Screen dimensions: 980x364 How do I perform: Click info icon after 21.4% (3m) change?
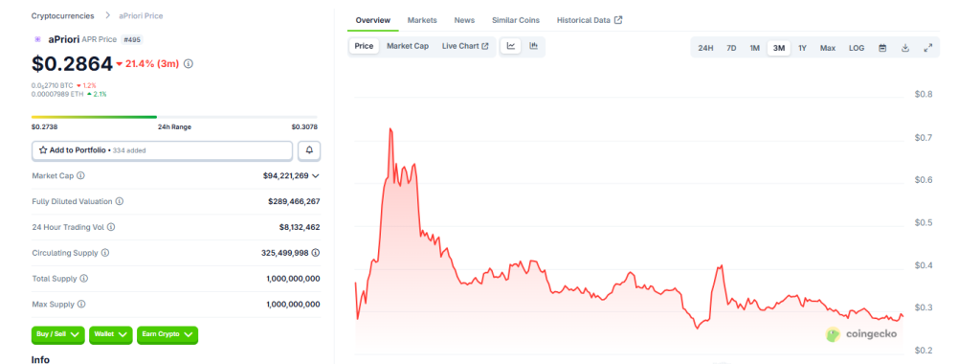[x=189, y=64]
